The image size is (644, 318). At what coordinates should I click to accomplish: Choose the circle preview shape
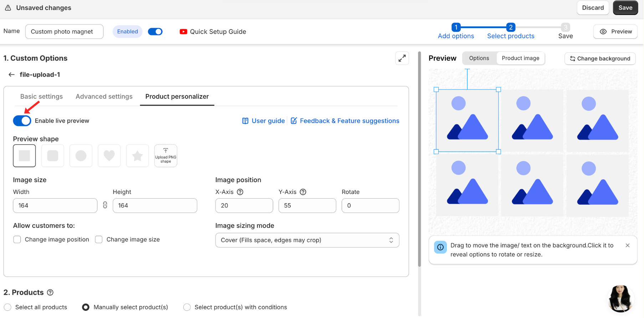81,156
